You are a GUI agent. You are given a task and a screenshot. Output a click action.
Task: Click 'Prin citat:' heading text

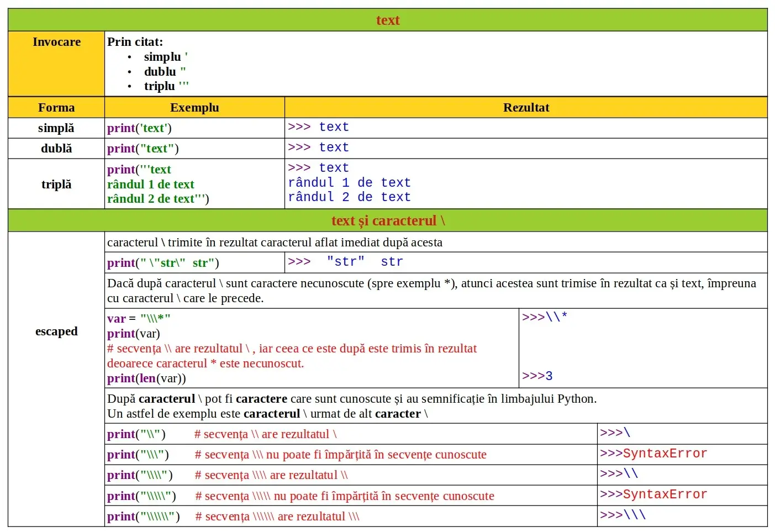[135, 42]
